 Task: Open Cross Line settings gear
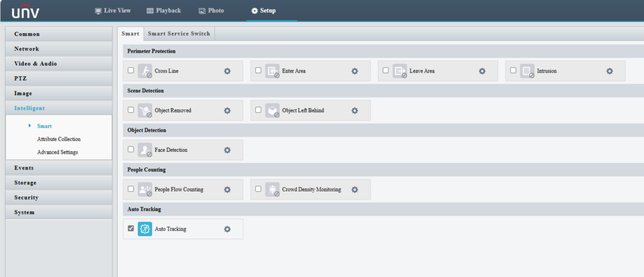227,71
